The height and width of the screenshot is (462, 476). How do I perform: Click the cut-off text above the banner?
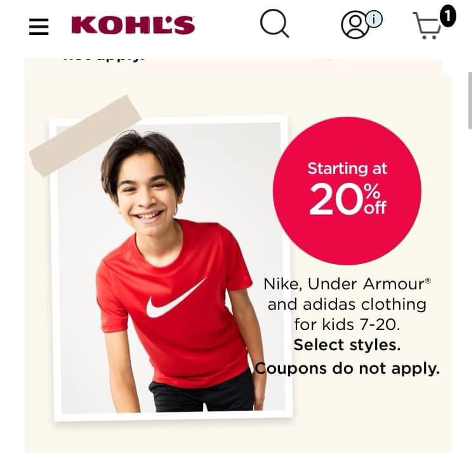103,58
